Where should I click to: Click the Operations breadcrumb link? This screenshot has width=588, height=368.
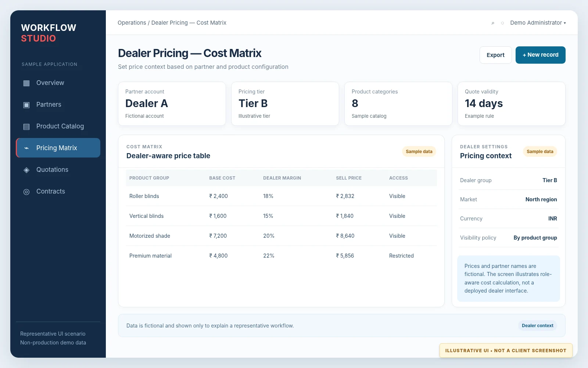(132, 23)
